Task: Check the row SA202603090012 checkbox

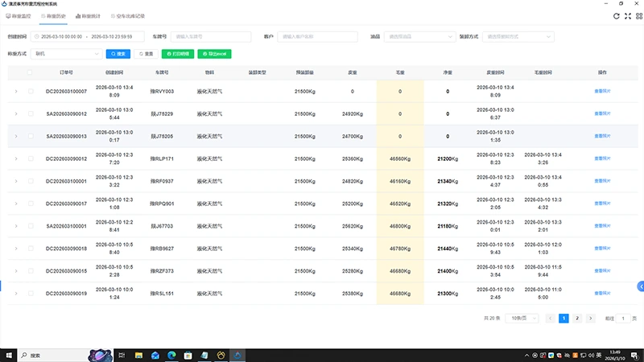Action: pos(31,113)
